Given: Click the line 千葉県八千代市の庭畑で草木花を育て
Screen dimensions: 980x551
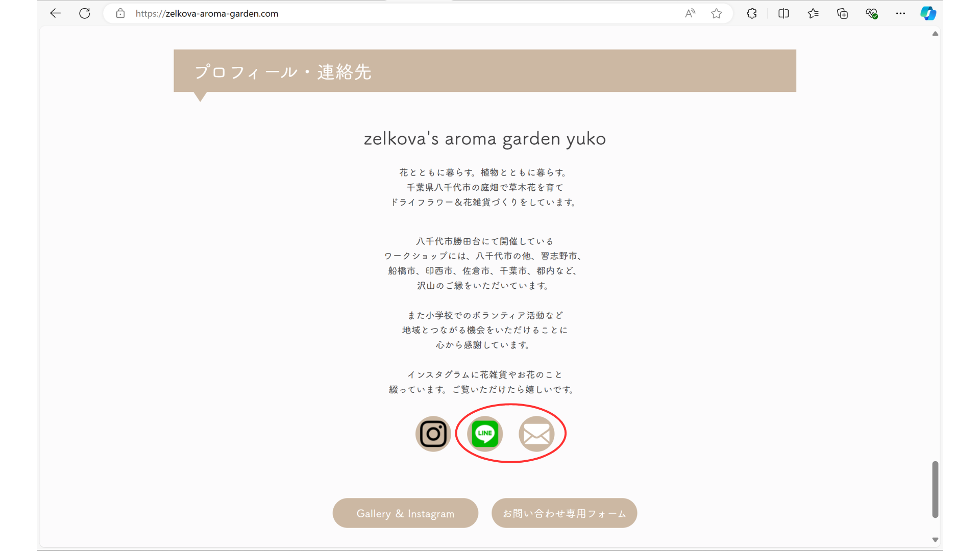Looking at the screenshot, I should click(485, 187).
